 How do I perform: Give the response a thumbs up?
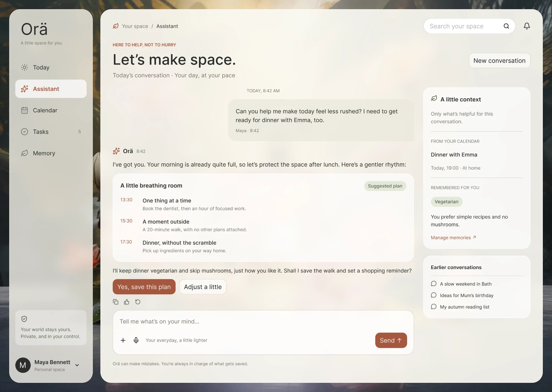(126, 302)
